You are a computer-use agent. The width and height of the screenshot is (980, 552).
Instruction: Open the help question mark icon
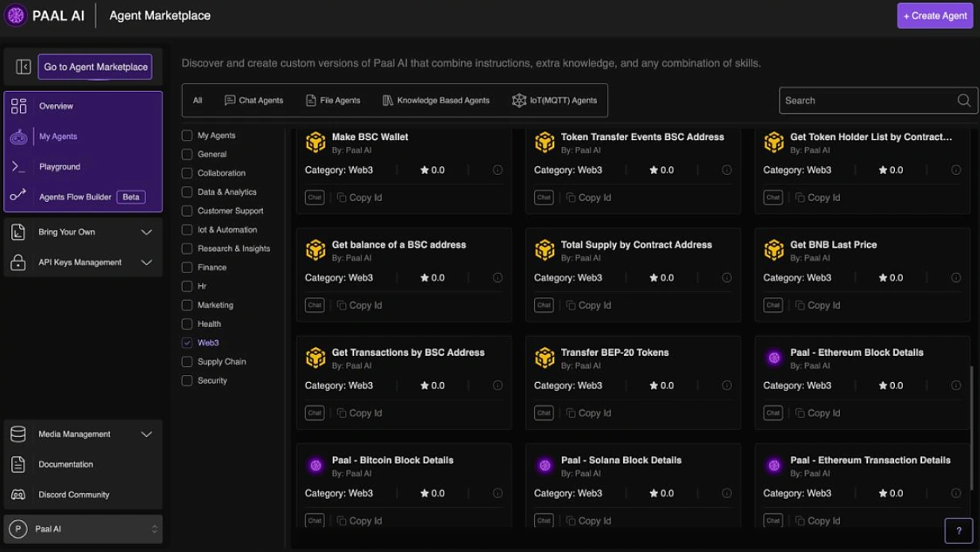[959, 531]
